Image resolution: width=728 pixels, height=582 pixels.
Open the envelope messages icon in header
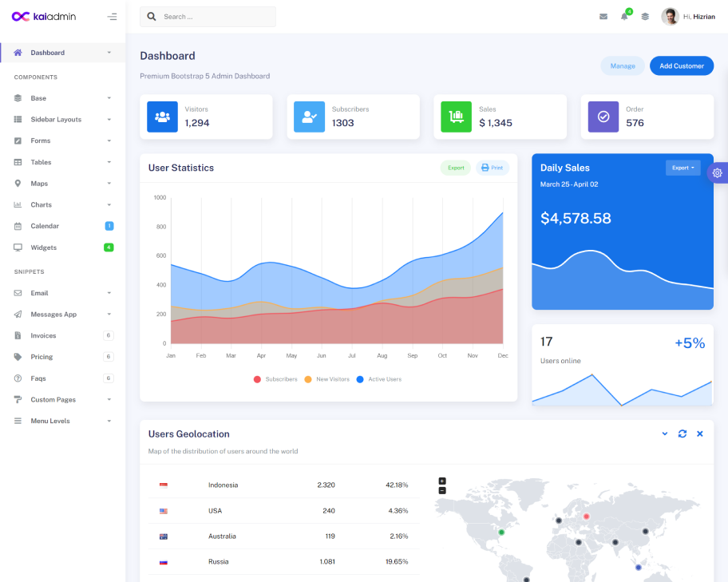tap(603, 17)
